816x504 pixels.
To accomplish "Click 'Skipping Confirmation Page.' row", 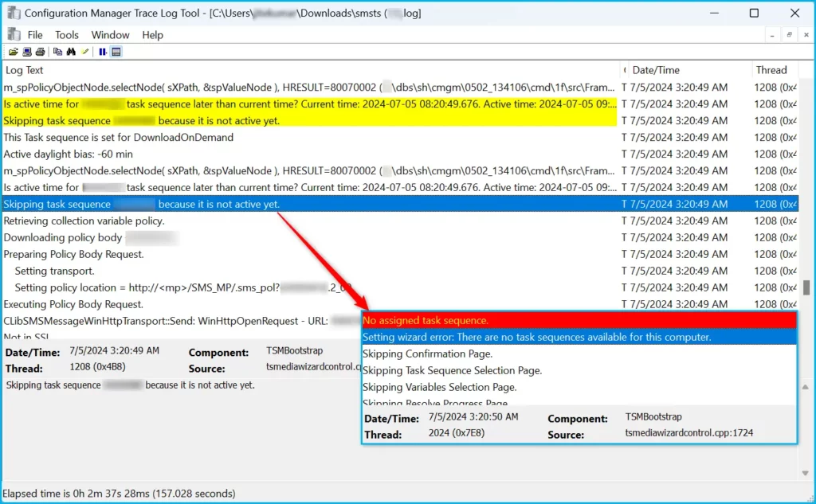I will [x=579, y=354].
